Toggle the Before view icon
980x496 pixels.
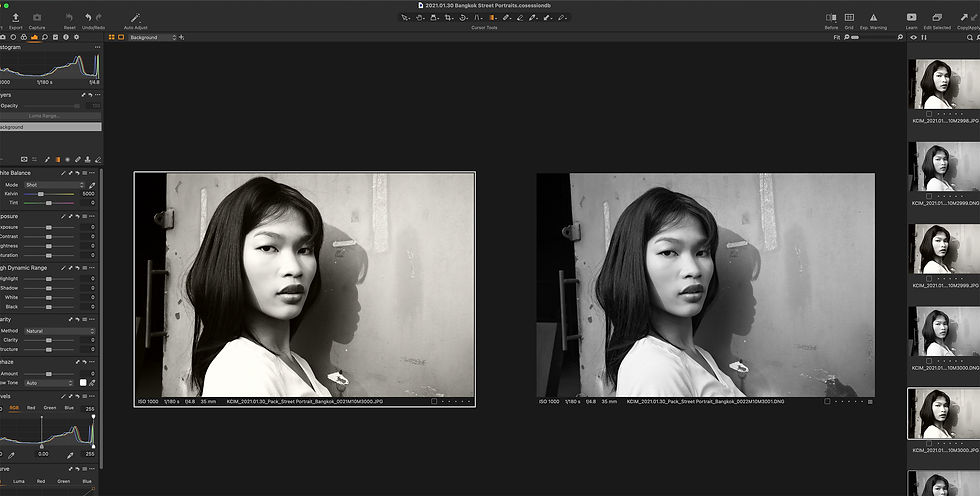831,17
